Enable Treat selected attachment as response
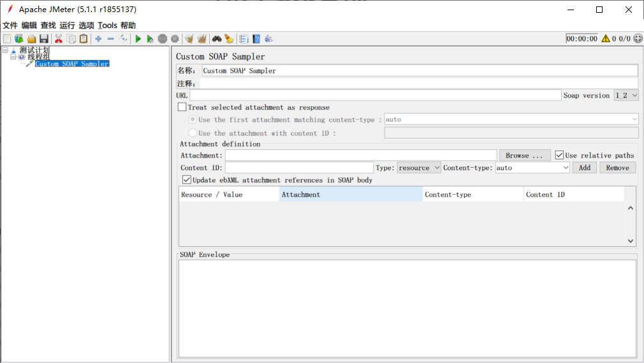This screenshot has width=644, height=363. point(182,107)
